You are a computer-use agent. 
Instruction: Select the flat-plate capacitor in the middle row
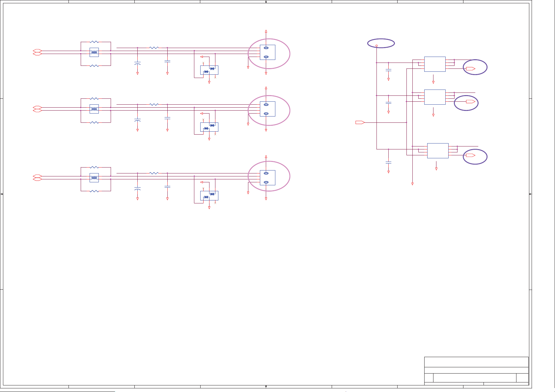(167, 118)
